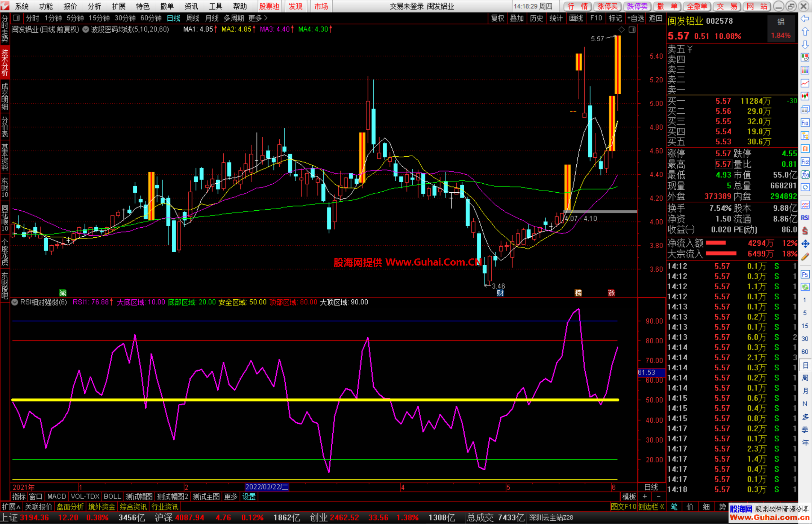Switch to monthly 月 period in right sidebar
Viewport: 812px width, 524px height.
click(x=805, y=391)
